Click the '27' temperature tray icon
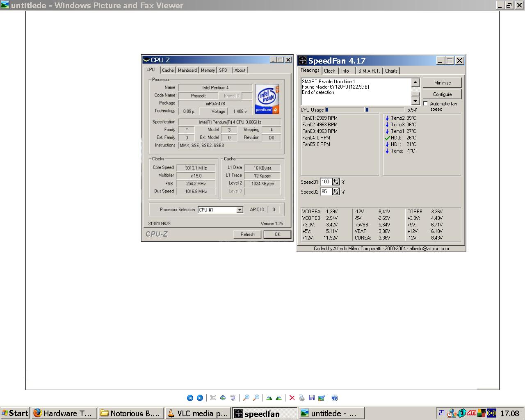The width and height of the screenshot is (525, 420). tap(442, 413)
